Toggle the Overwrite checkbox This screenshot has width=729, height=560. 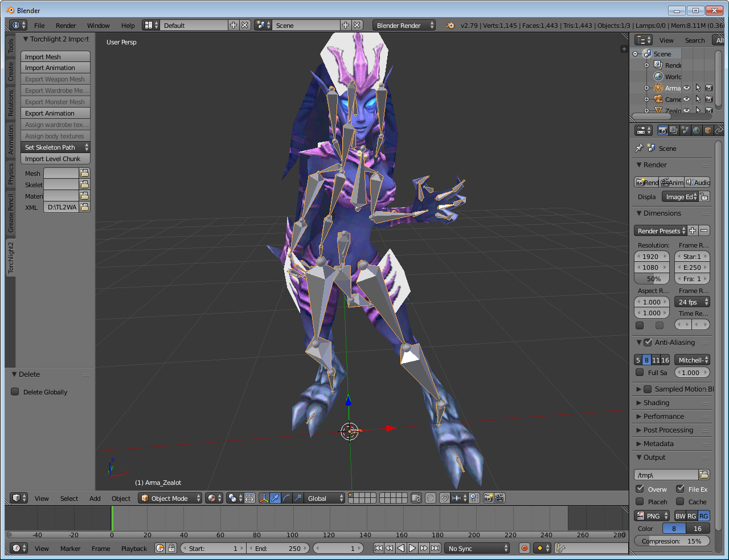click(640, 489)
